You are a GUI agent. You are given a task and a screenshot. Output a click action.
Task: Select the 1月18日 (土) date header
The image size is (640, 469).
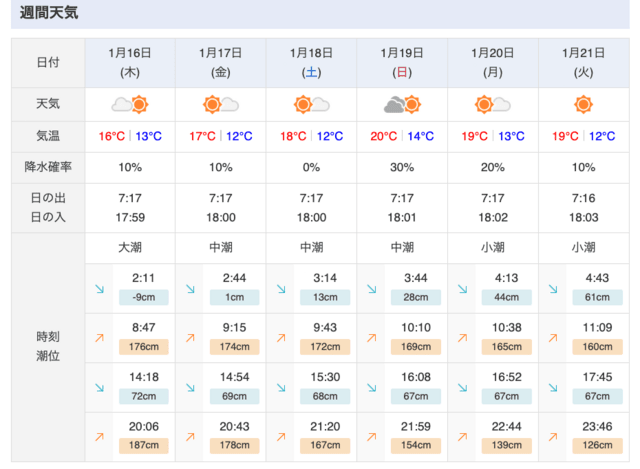tap(311, 63)
